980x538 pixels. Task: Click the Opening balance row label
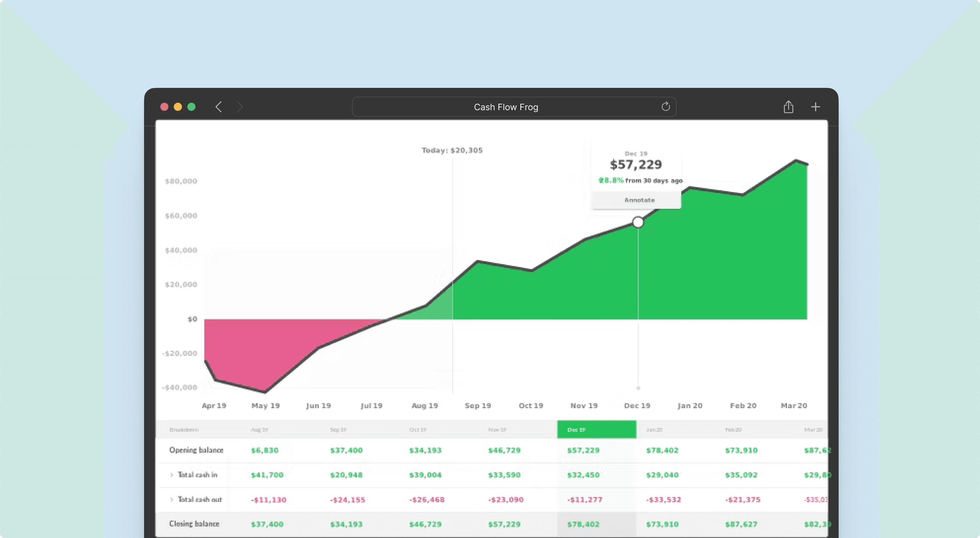pos(196,450)
